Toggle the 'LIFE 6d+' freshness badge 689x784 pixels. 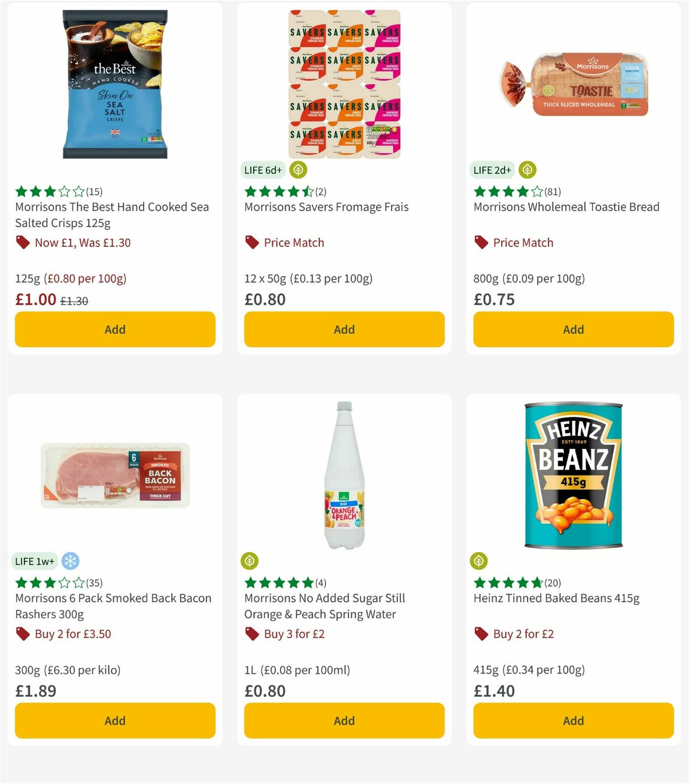[x=263, y=170]
